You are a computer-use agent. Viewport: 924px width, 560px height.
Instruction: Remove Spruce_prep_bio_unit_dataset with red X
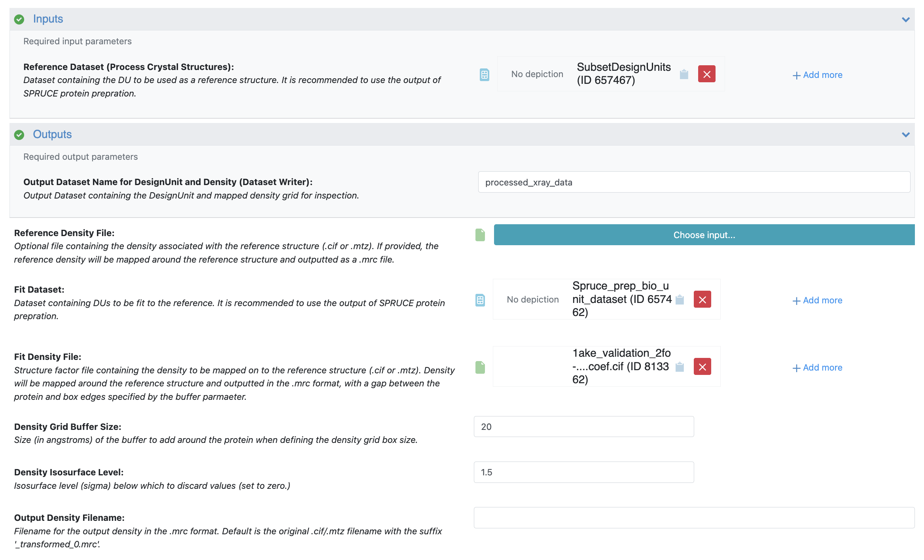702,300
